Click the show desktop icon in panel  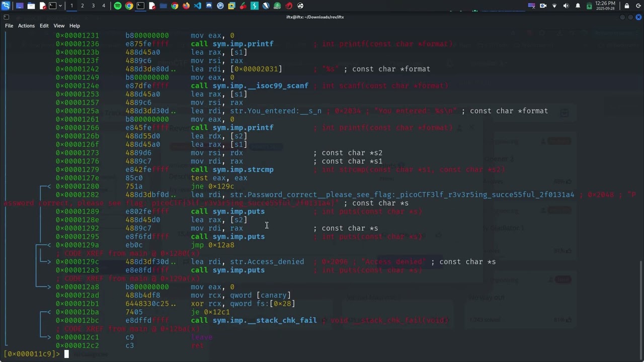click(20, 6)
